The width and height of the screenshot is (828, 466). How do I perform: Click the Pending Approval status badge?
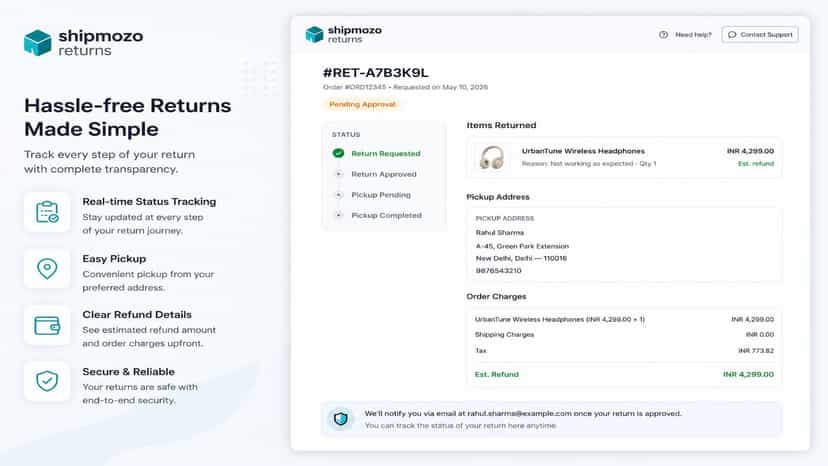[362, 104]
